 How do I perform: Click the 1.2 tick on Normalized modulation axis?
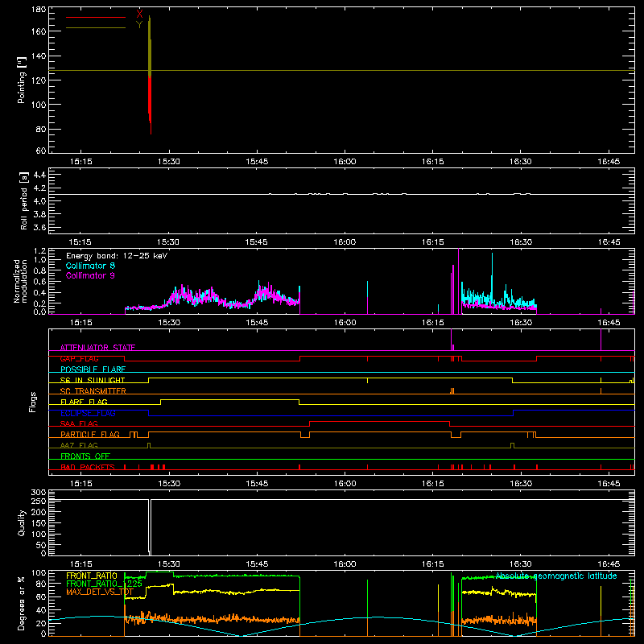(x=39, y=251)
